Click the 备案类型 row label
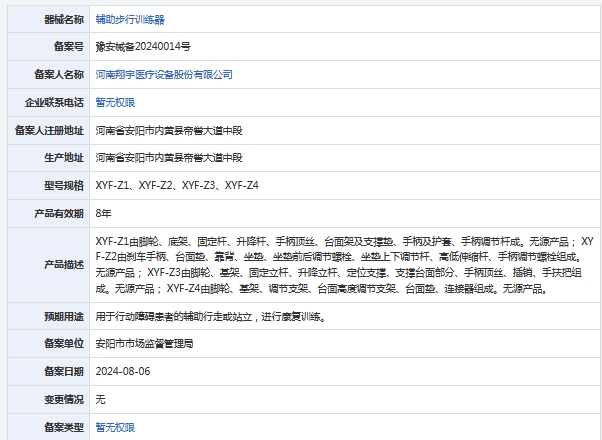 [64, 427]
